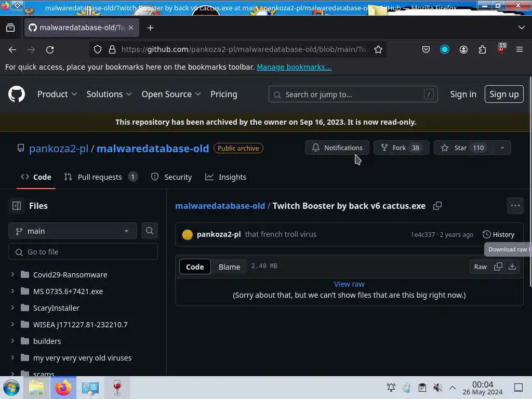
Task: Open the builders folder
Action: [x=47, y=341]
